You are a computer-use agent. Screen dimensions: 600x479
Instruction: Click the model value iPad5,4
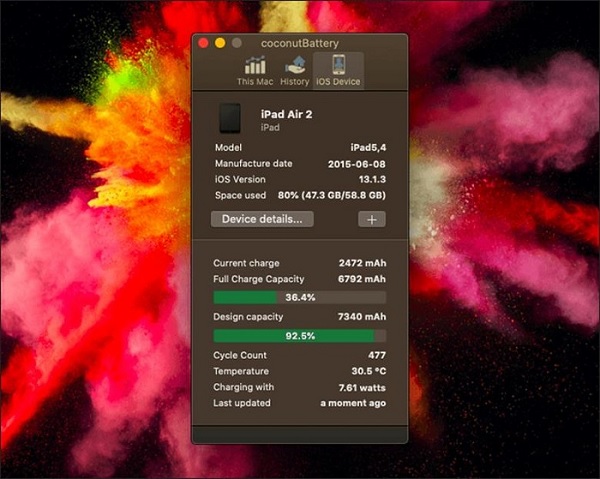tap(367, 148)
